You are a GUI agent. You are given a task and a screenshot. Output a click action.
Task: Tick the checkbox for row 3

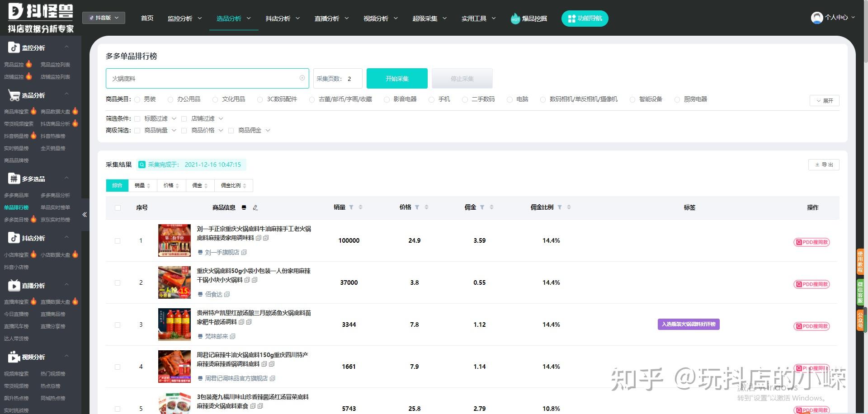click(118, 325)
